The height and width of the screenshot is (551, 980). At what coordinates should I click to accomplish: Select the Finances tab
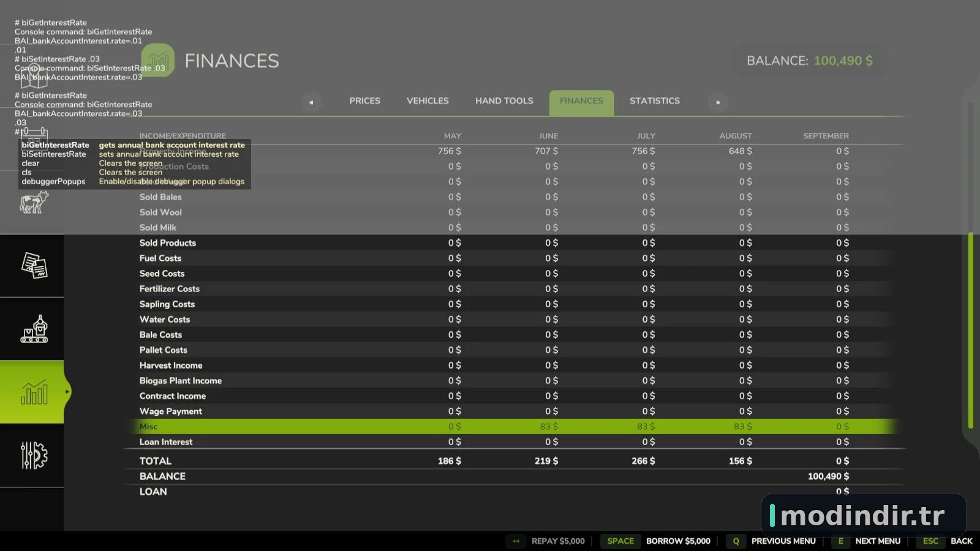click(581, 102)
